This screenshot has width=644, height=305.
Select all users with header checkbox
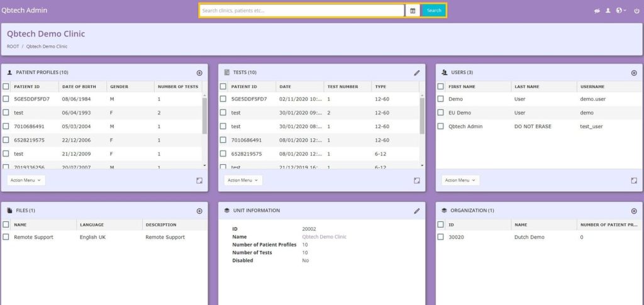[x=440, y=87]
